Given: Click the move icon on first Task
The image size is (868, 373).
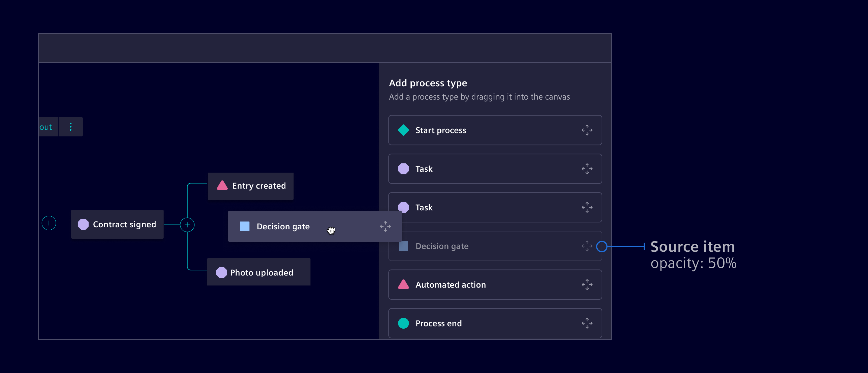Looking at the screenshot, I should pyautogui.click(x=587, y=169).
